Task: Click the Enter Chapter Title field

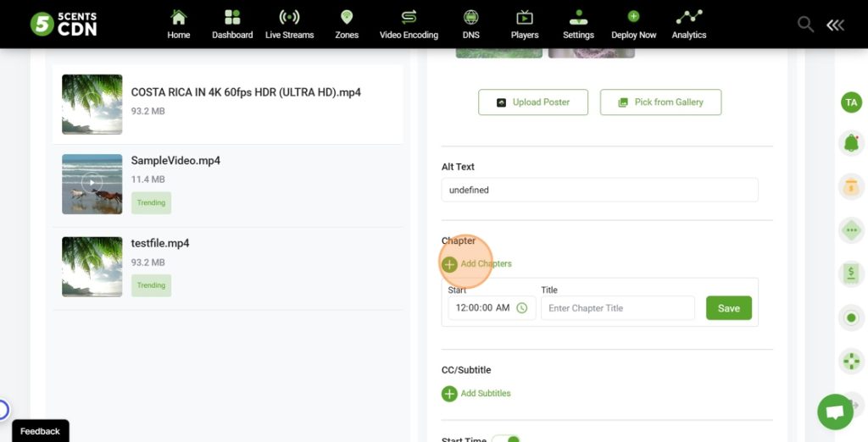Action: 617,308
